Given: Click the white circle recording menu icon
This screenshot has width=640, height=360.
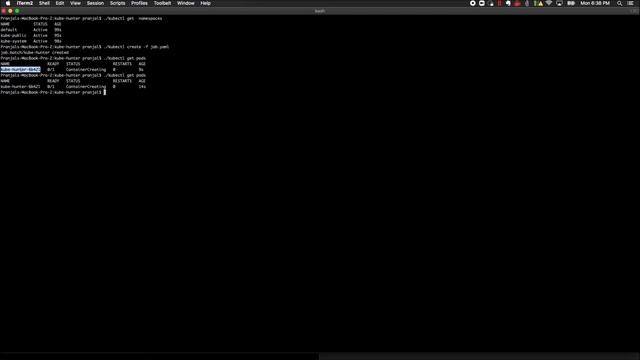Looking at the screenshot, I should point(473,3).
